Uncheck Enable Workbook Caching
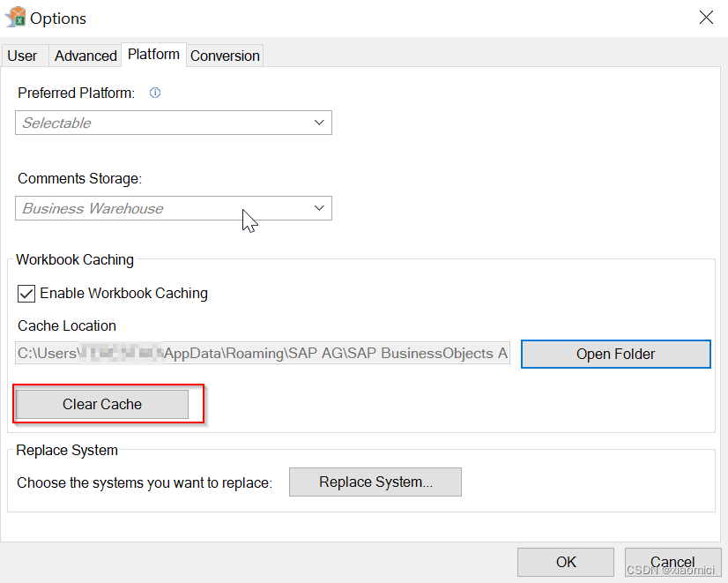Screen dimensions: 728x583 click(24, 293)
